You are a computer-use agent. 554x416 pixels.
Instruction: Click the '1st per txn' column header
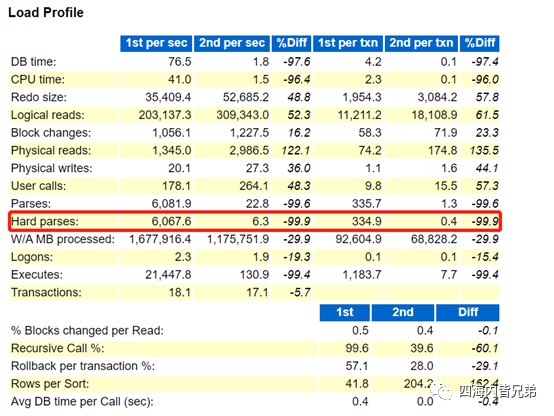[348, 43]
